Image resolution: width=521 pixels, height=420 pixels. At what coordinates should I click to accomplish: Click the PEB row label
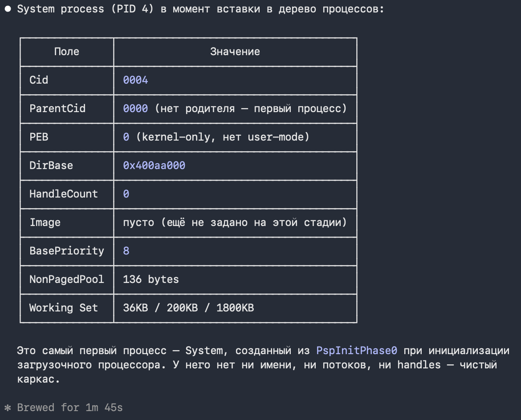point(39,137)
